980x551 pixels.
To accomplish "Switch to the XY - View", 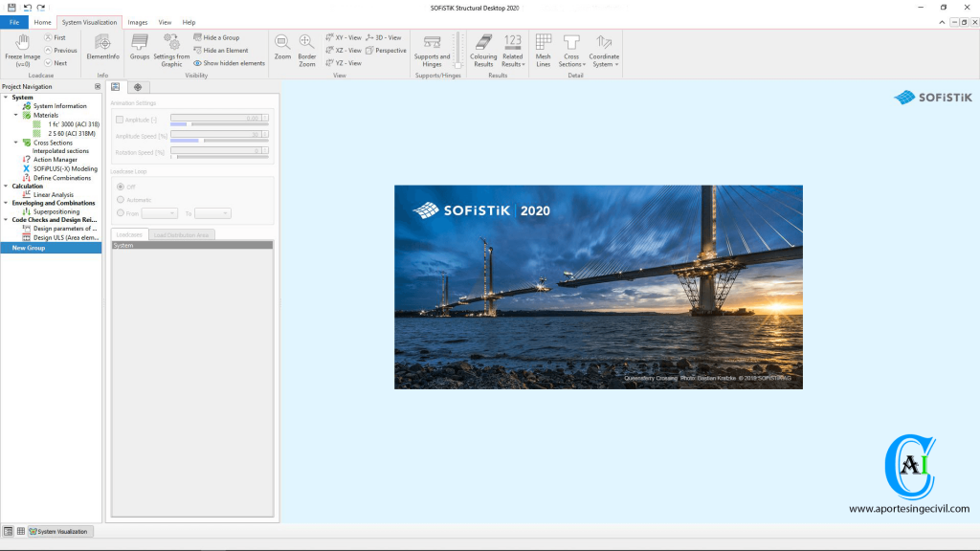I will coord(343,37).
